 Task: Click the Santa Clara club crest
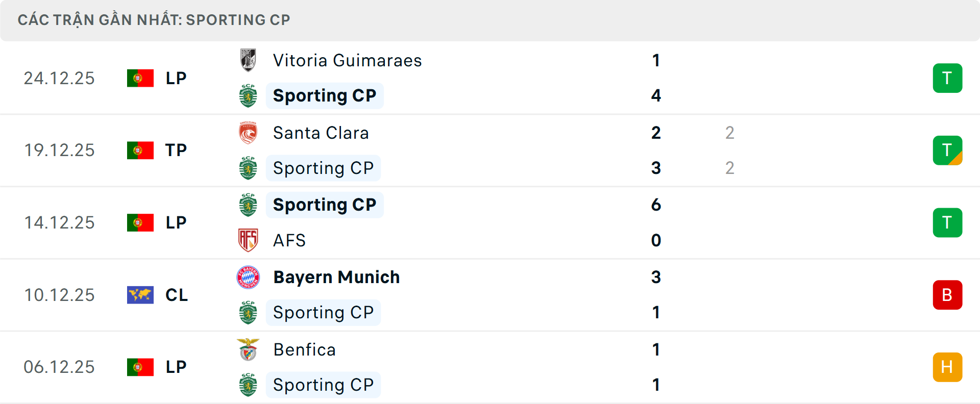click(248, 133)
